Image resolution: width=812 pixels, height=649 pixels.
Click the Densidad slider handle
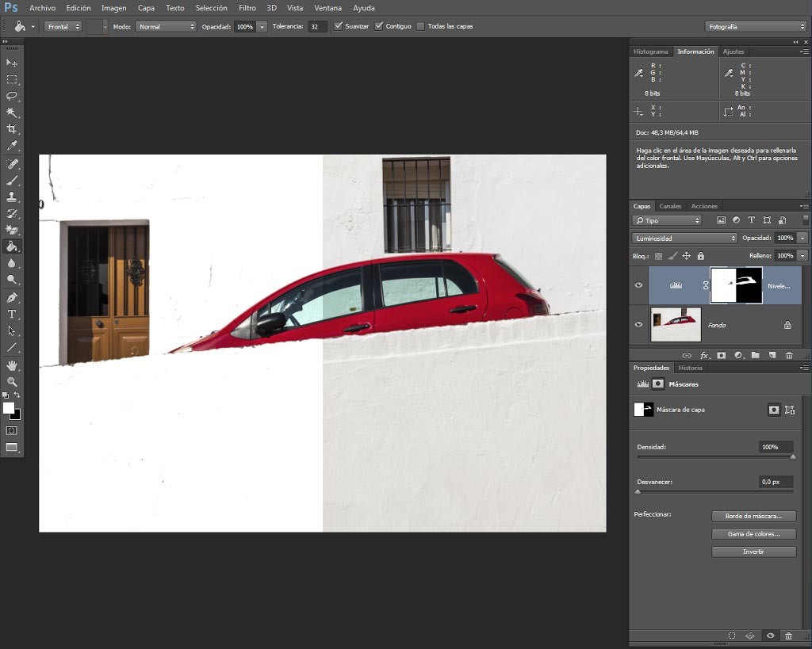(793, 457)
